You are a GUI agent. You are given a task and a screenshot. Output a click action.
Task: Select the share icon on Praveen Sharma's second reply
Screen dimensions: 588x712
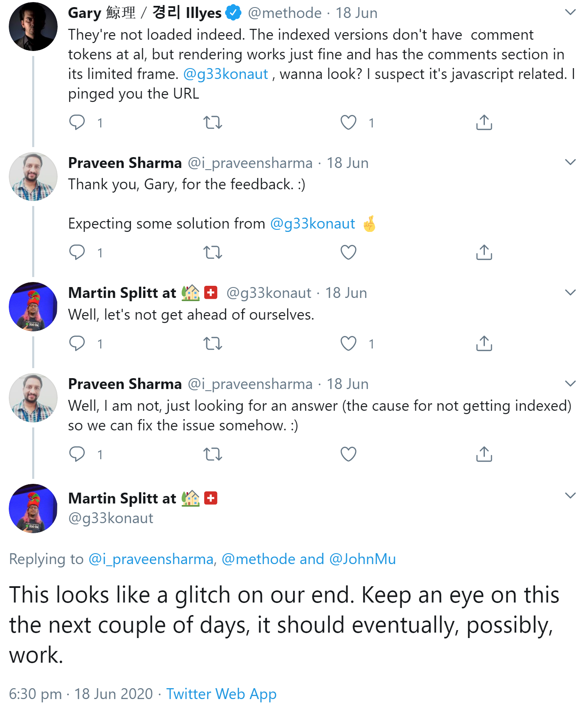[484, 454]
